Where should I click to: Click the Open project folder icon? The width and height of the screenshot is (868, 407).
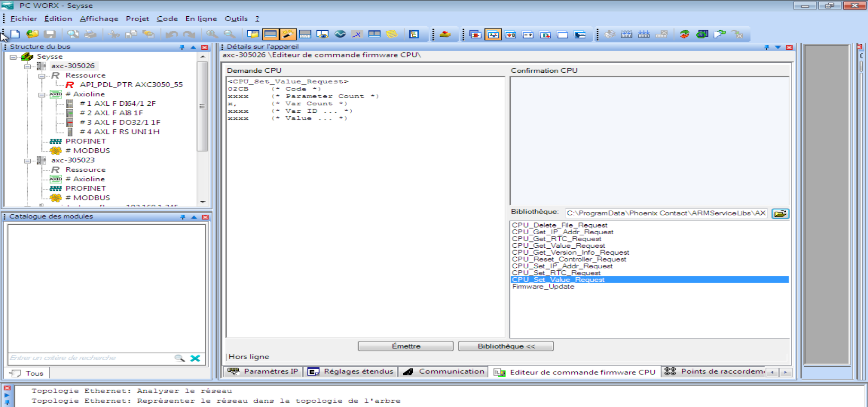pyautogui.click(x=32, y=34)
